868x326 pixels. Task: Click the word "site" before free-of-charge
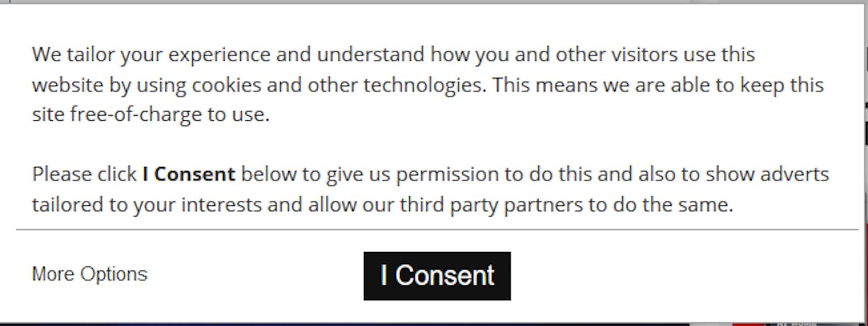click(48, 114)
